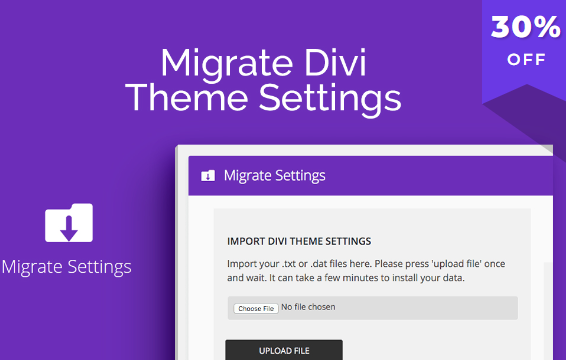The image size is (566, 360).
Task: Click the Migrate Settings panel header text
Action: tap(274, 176)
